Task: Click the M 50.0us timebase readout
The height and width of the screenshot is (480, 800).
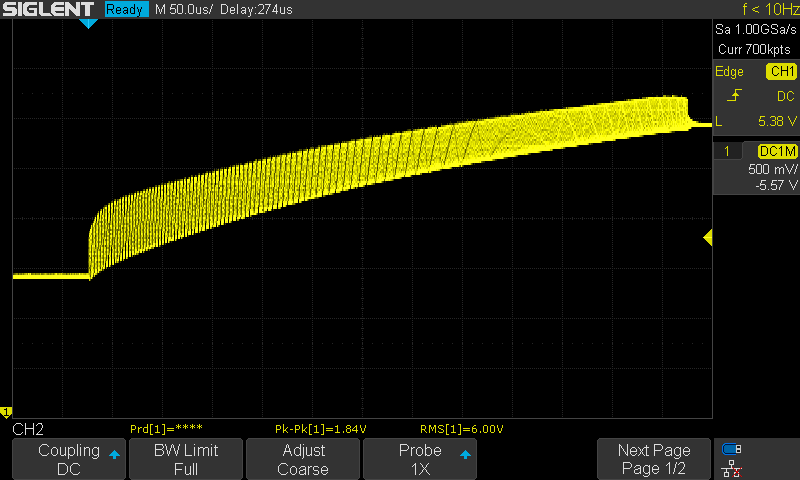Action: [184, 9]
